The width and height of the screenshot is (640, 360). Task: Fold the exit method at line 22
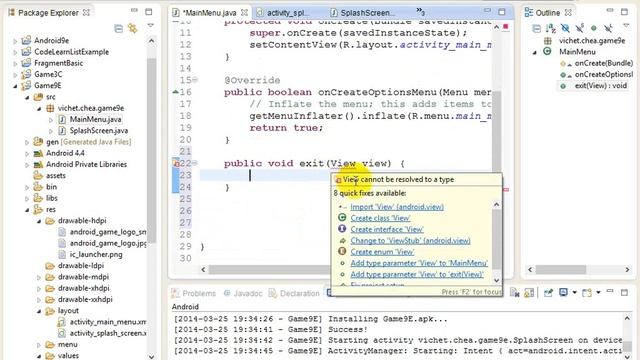click(195, 163)
